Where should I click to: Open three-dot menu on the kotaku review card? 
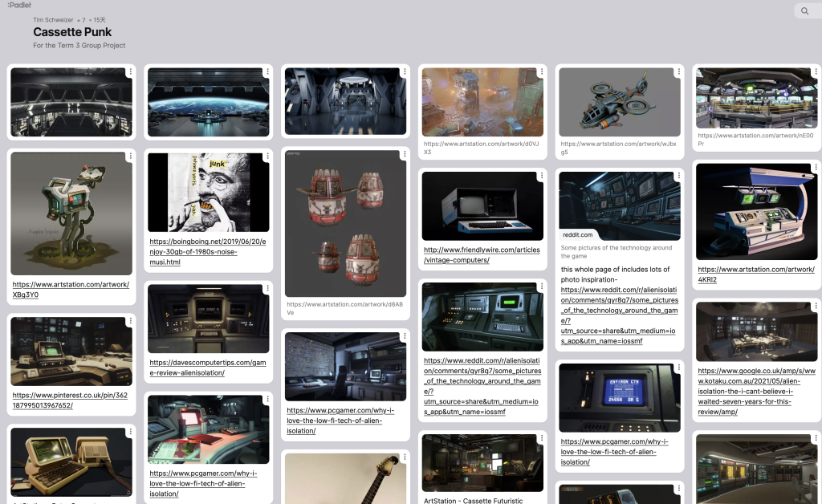(x=816, y=306)
